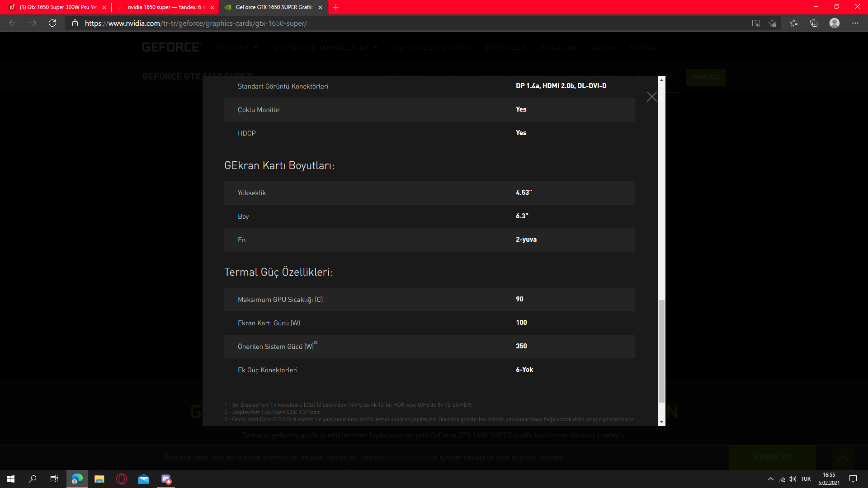Screen dimensions: 868x488
Task: Click the address bar URL field
Action: pyautogui.click(x=407, y=23)
